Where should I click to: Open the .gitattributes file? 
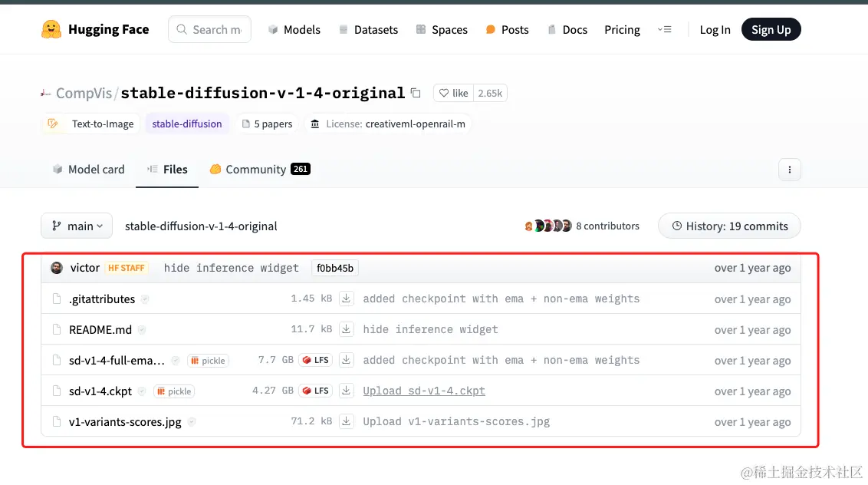pos(102,299)
